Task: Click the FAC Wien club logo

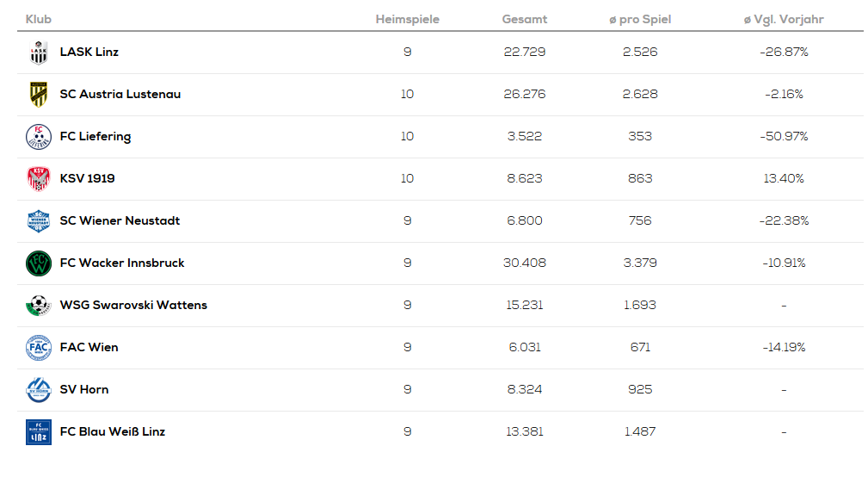Action: (x=39, y=348)
